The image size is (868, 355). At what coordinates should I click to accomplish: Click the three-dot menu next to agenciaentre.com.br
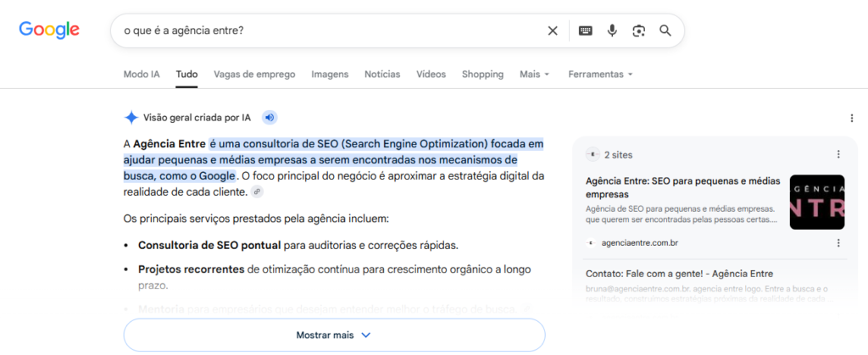pos(838,243)
